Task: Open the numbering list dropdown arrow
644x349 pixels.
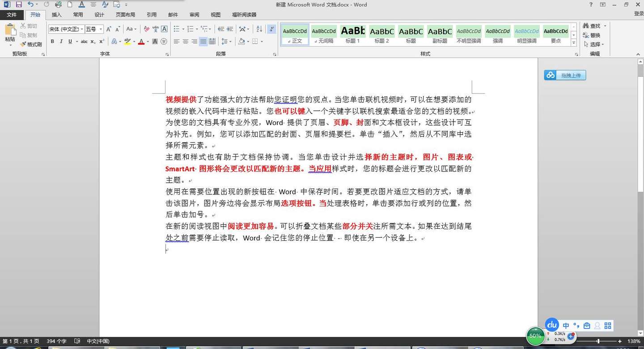Action: (x=197, y=29)
